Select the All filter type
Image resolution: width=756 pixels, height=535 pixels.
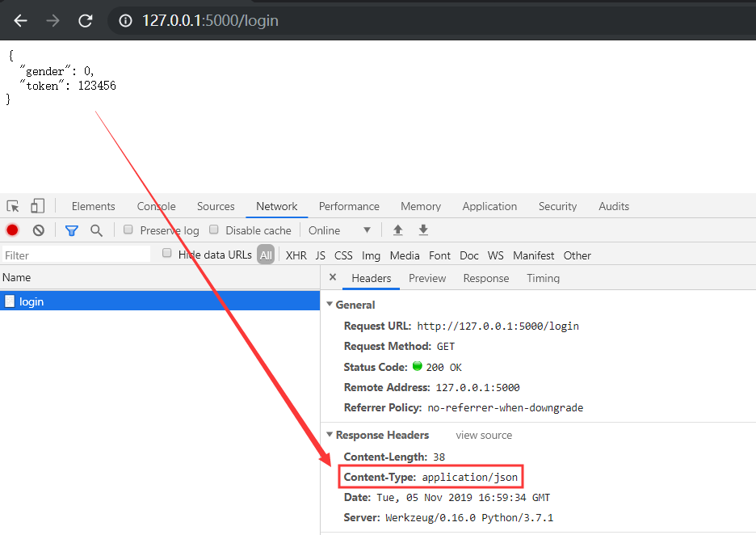click(266, 255)
